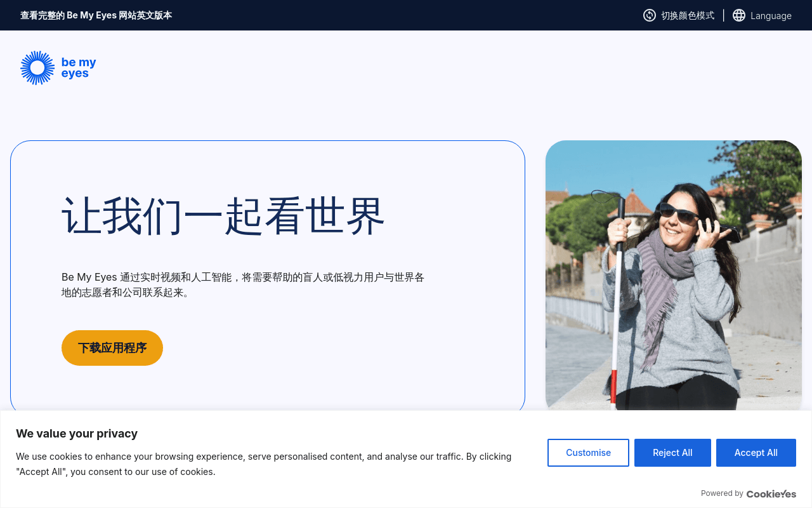Click the CookieYes logo

(771, 493)
